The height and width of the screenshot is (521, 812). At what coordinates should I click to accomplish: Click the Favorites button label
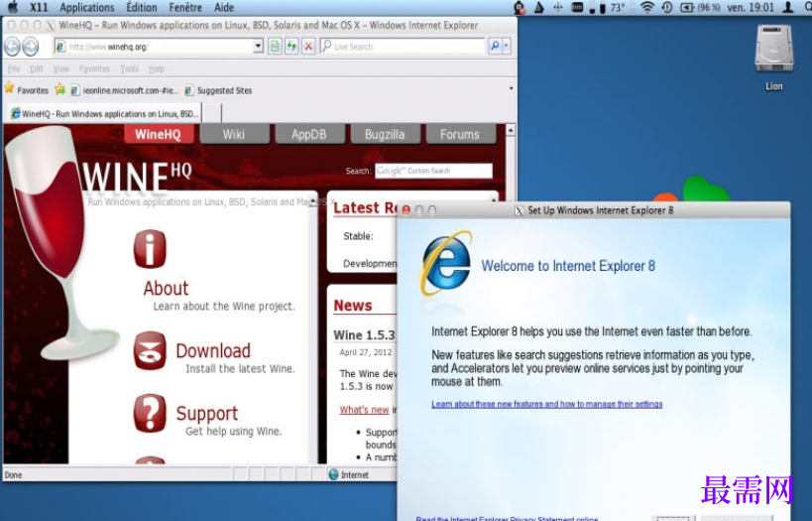pyautogui.click(x=33, y=90)
